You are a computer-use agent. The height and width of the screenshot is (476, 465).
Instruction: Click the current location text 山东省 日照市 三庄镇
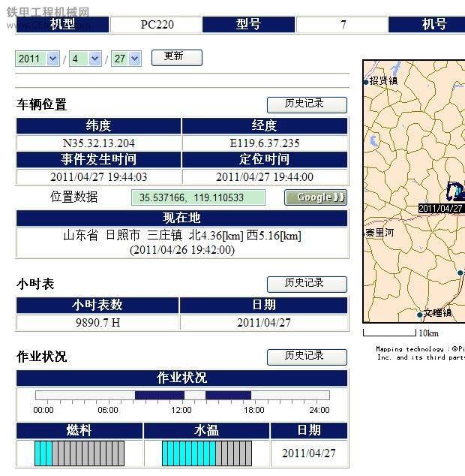tap(122, 236)
